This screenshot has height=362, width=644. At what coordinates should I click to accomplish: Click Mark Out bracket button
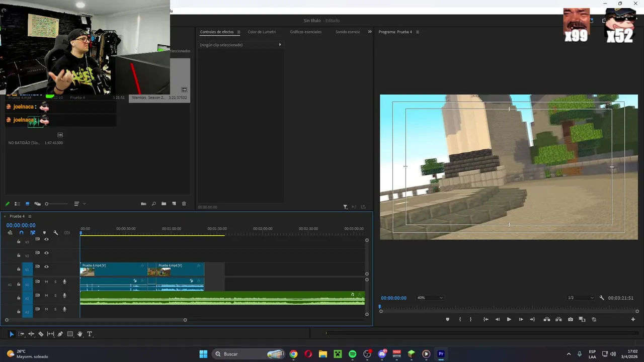(x=471, y=319)
